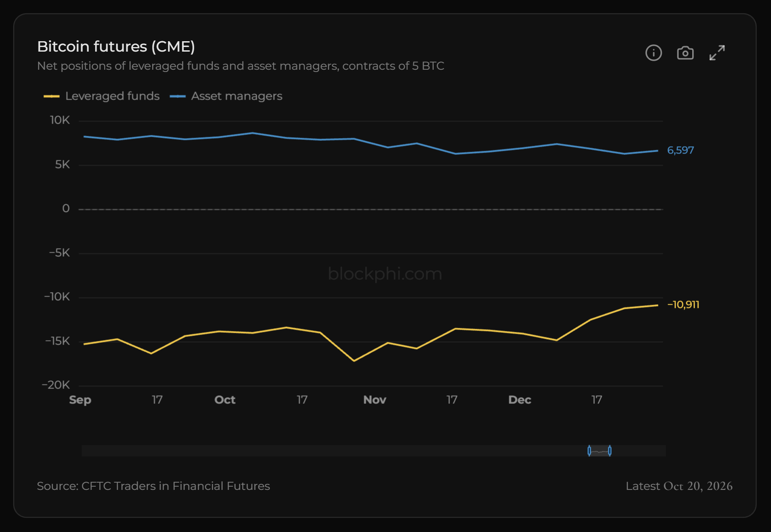This screenshot has height=532, width=771.
Task: Toggle the Leveraged funds legend series
Action: [x=101, y=96]
